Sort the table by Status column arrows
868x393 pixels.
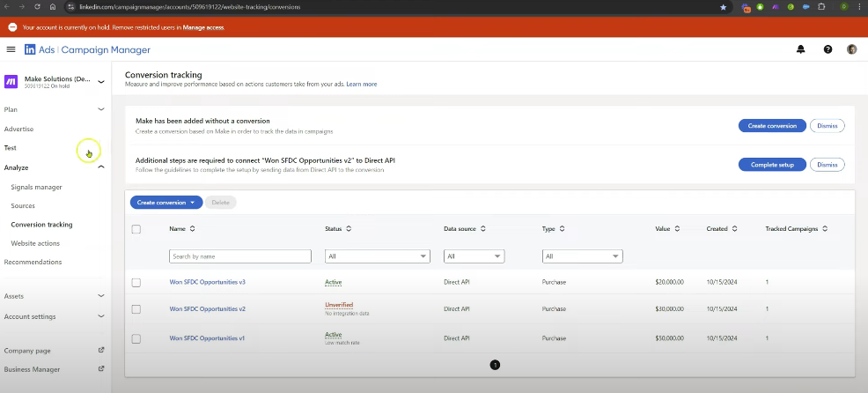tap(349, 228)
